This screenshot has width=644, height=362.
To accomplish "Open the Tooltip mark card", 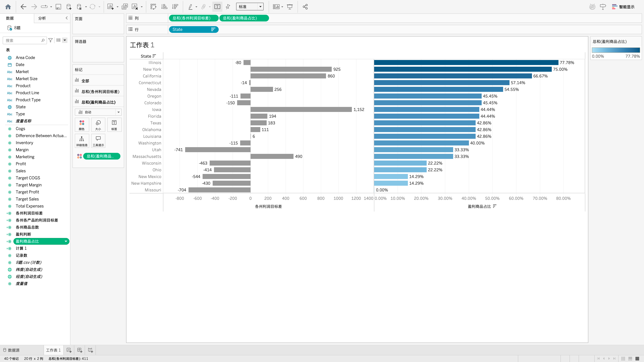I will click(98, 141).
